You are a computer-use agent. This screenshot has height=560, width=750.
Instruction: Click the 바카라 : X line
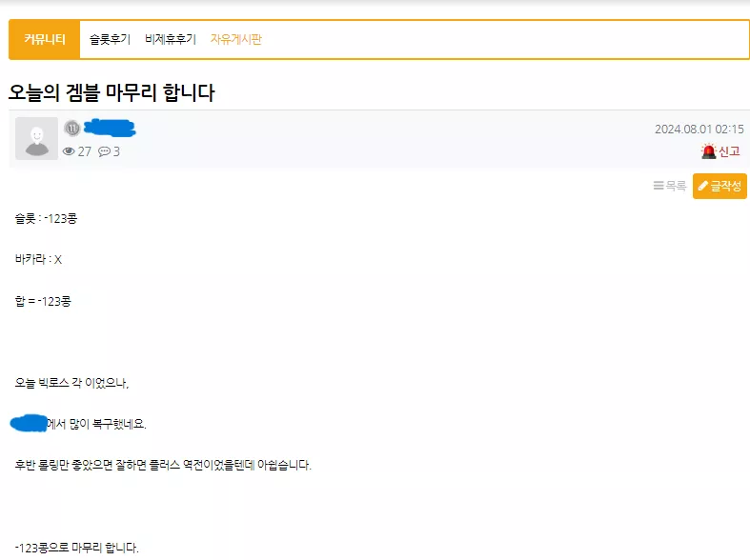point(38,259)
